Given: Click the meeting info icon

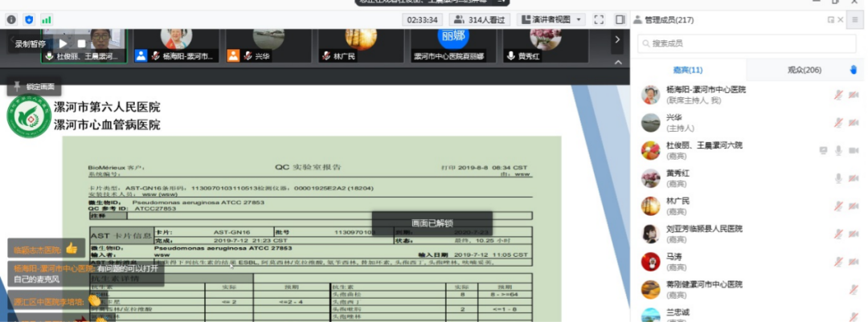Looking at the screenshot, I should click(11, 19).
